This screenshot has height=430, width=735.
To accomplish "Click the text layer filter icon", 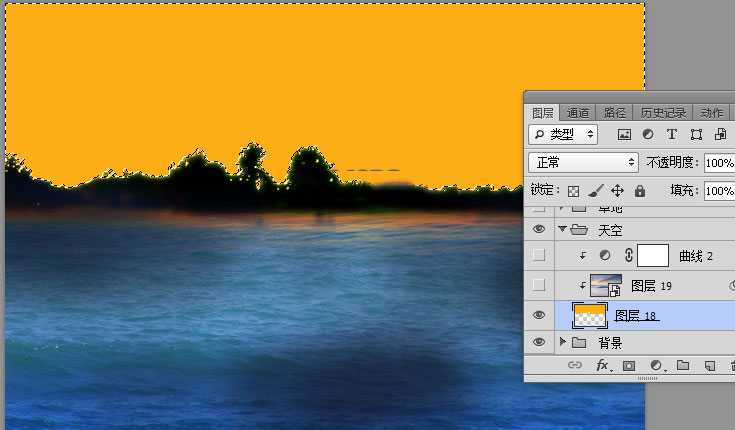I will [671, 134].
